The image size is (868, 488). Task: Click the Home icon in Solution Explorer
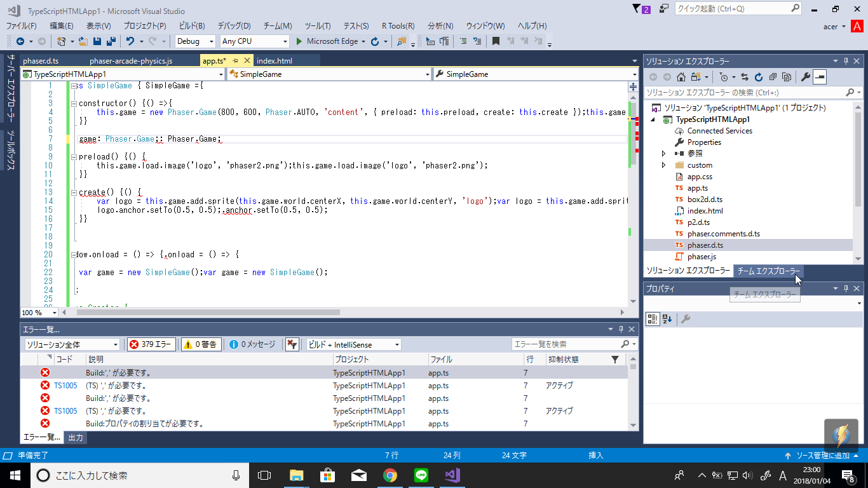click(x=681, y=77)
